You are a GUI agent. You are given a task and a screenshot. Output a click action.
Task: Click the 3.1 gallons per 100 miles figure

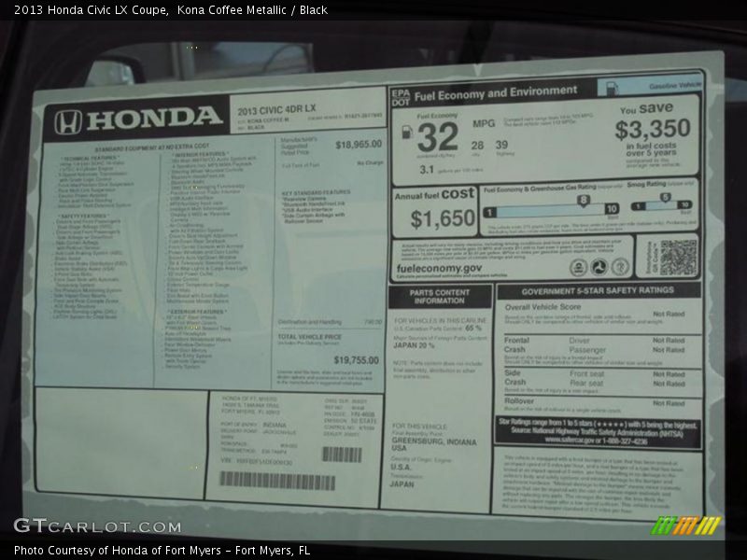coord(427,170)
